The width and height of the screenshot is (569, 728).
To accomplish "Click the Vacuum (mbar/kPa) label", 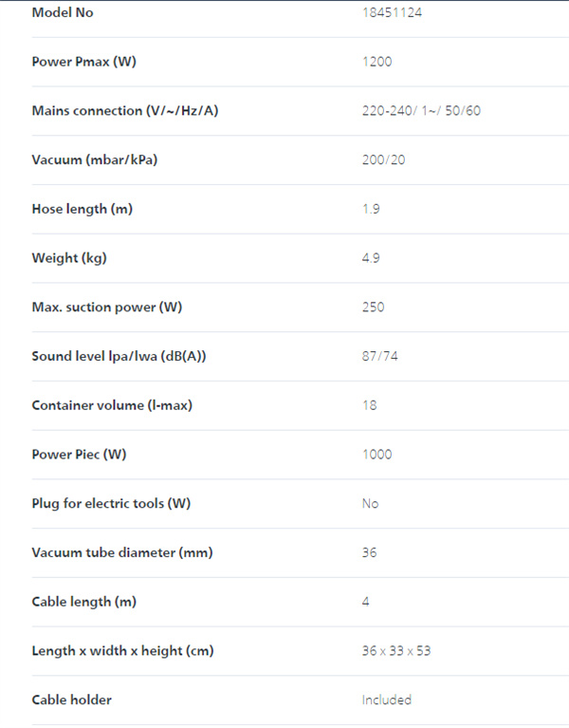I will [x=95, y=160].
